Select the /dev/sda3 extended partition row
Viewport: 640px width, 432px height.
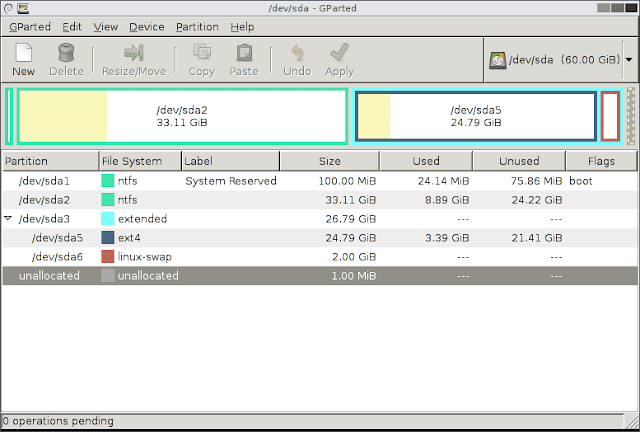click(x=320, y=219)
